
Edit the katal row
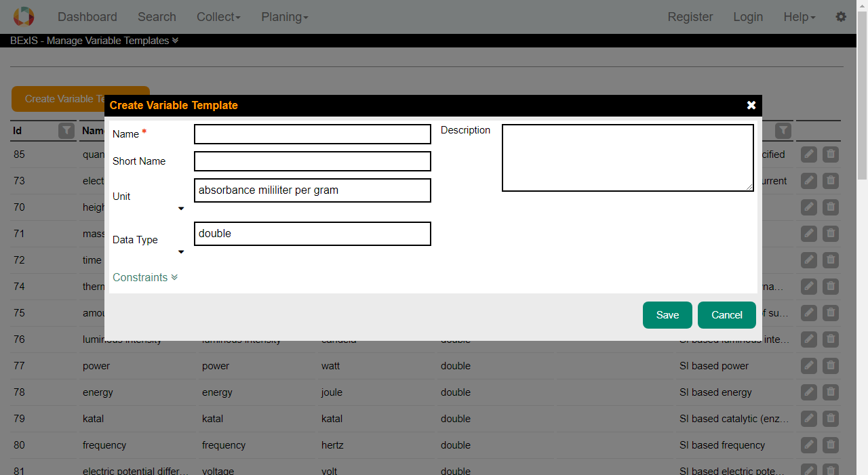point(808,419)
